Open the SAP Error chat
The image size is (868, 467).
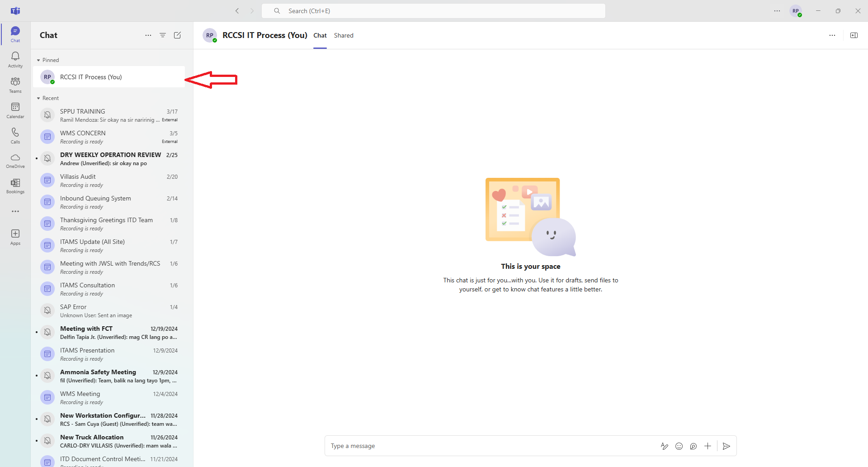pyautogui.click(x=109, y=310)
